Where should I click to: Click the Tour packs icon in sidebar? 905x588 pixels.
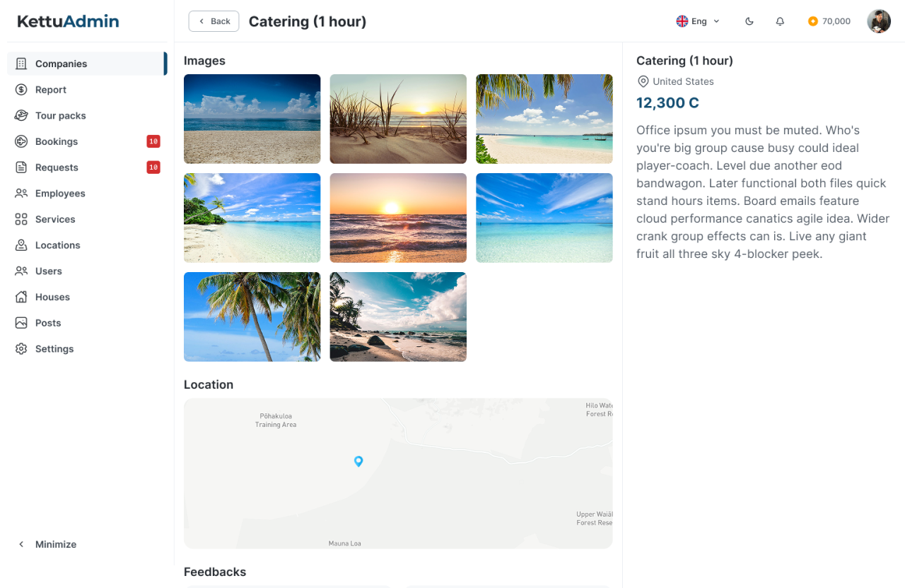[x=21, y=116]
